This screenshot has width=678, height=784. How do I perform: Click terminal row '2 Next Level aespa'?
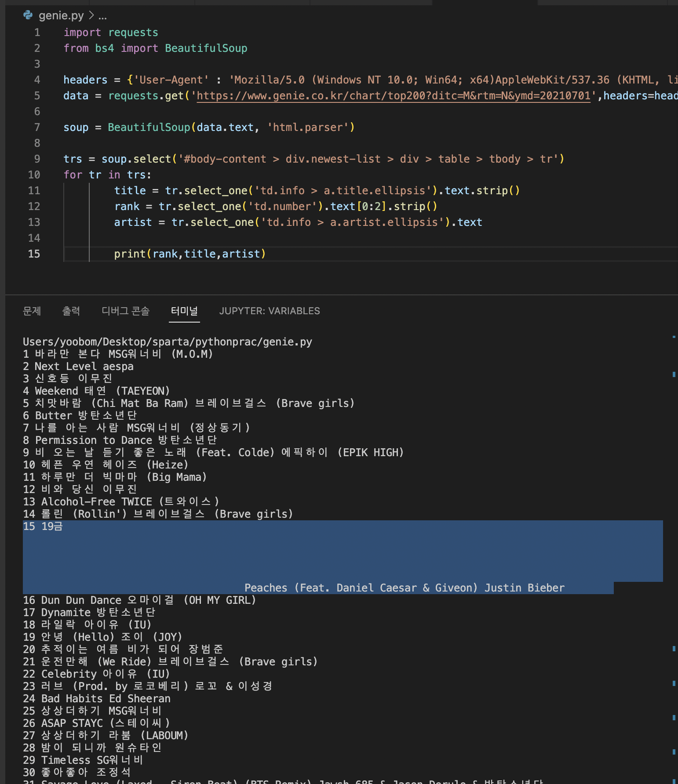(x=78, y=367)
